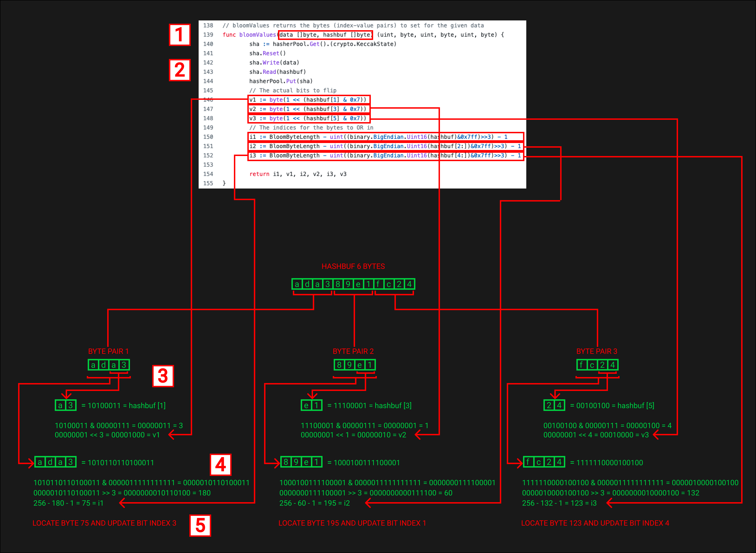Screen dimensions: 756x553
Task: Click 'LOCATE BYTE 75 AND UPDATE BIT INDEX 3'
Action: [104, 523]
